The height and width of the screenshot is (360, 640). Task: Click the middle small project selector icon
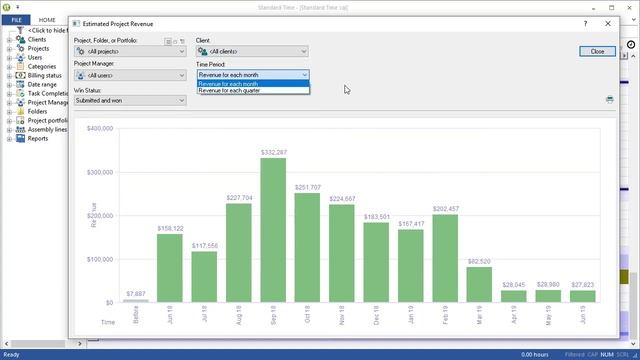[x=176, y=41]
